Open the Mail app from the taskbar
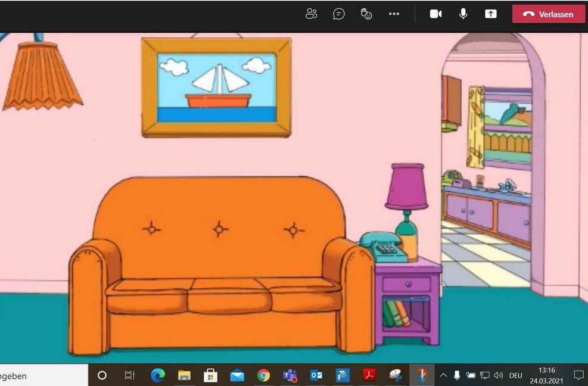The width and height of the screenshot is (588, 386). pyautogui.click(x=237, y=375)
